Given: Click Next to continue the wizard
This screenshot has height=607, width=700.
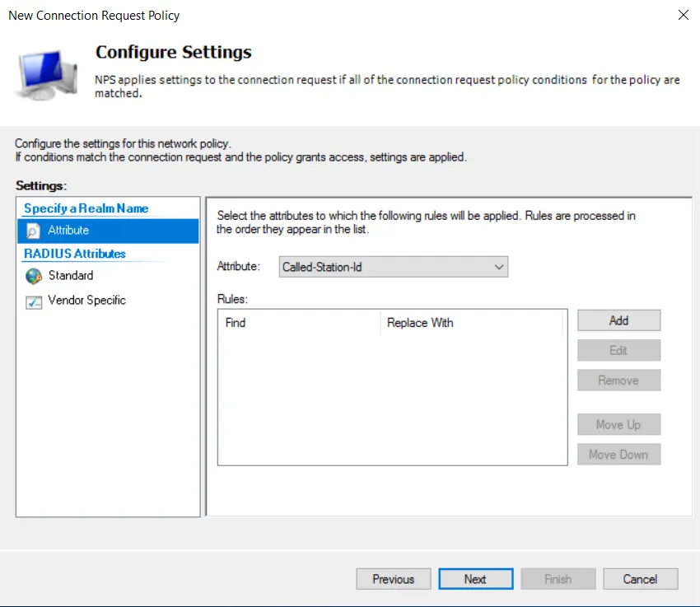Looking at the screenshot, I should click(475, 578).
